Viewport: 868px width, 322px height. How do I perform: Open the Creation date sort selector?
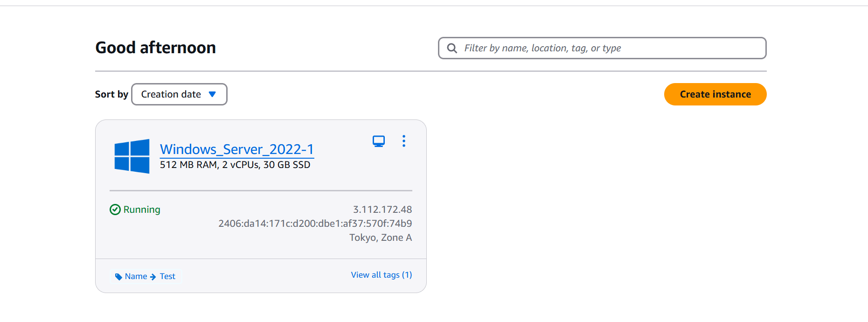coord(179,94)
